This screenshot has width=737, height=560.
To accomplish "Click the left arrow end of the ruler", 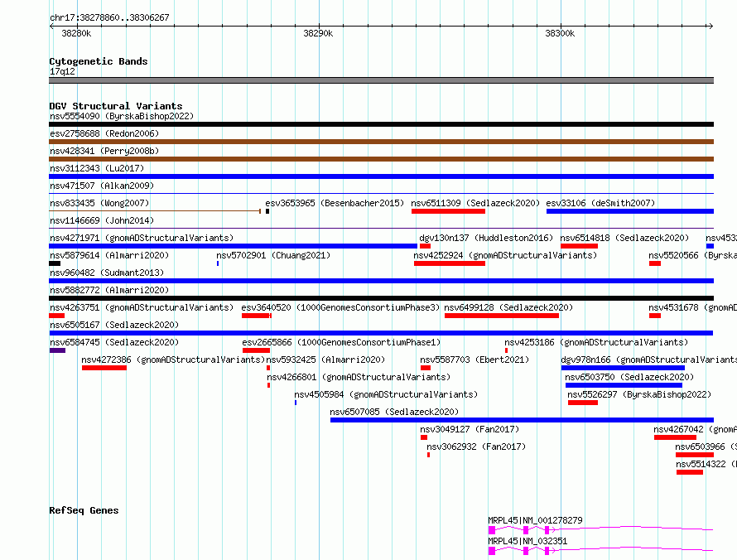I will pyautogui.click(x=51, y=26).
